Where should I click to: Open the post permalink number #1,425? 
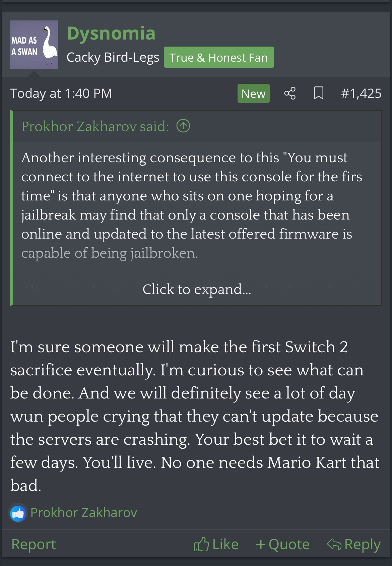pyautogui.click(x=361, y=93)
